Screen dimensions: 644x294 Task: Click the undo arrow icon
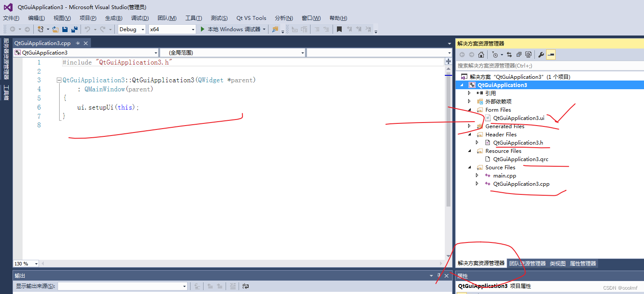pyautogui.click(x=87, y=29)
